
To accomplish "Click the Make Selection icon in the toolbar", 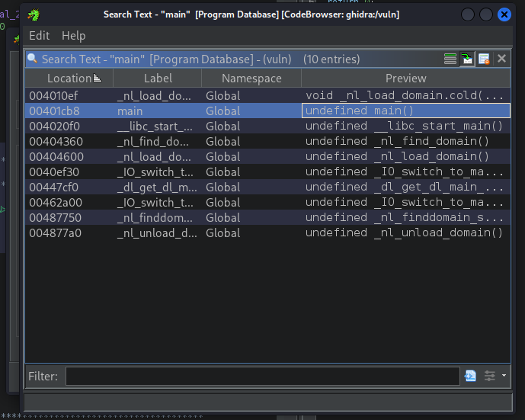I will click(450, 59).
